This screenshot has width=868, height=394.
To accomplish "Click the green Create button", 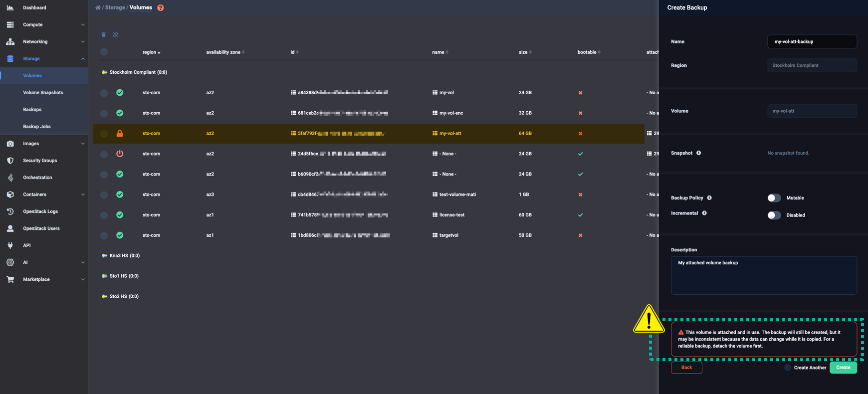I will 843,368.
